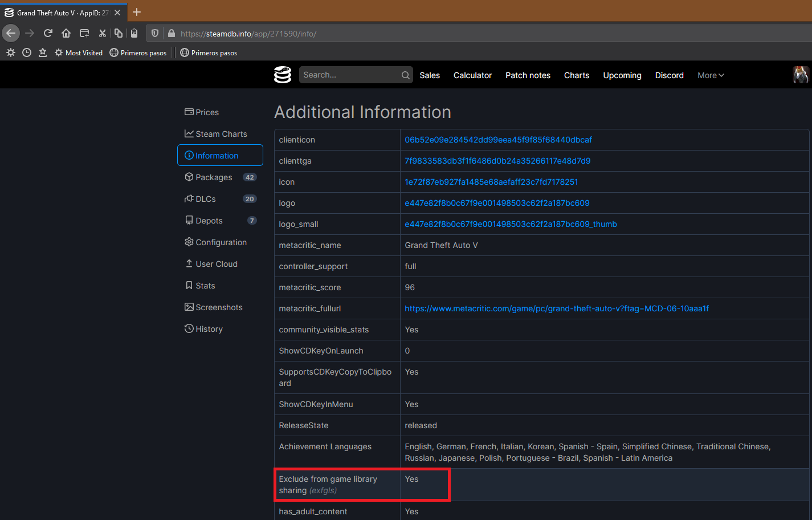This screenshot has width=812, height=520.
Task: Click the copy icon in browser toolbar
Action: [118, 33]
